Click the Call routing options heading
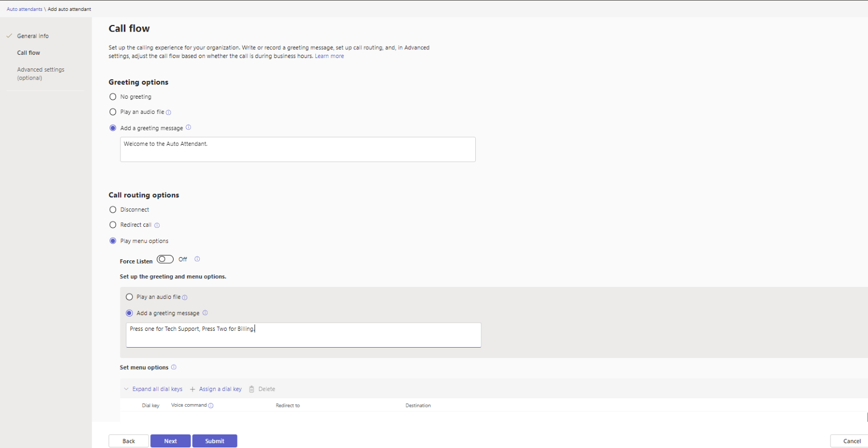The image size is (868, 448). [x=144, y=195]
